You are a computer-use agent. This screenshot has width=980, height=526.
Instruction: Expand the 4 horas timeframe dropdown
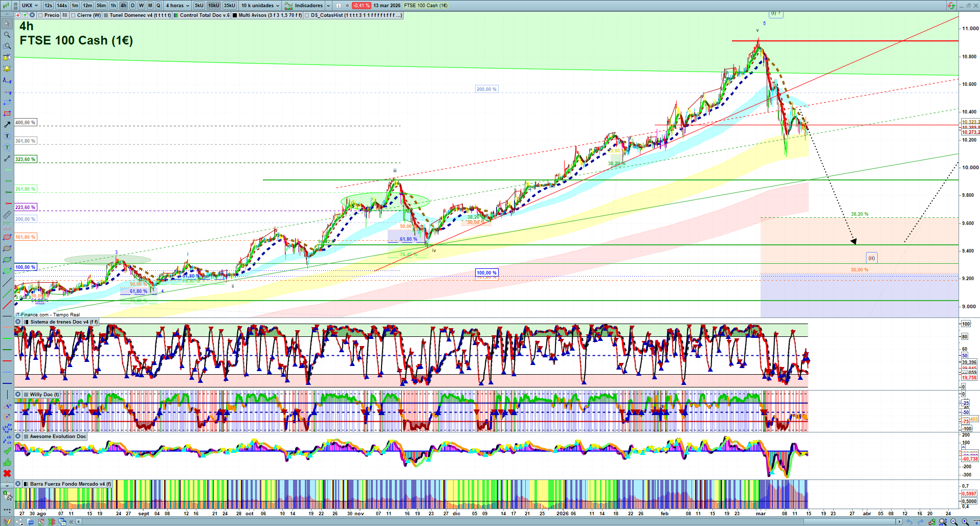click(x=177, y=6)
